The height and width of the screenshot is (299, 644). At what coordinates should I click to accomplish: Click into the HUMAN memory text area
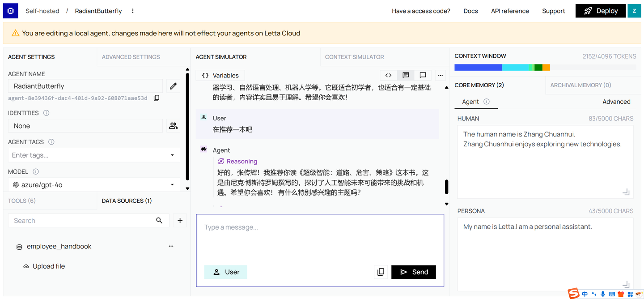point(545,162)
